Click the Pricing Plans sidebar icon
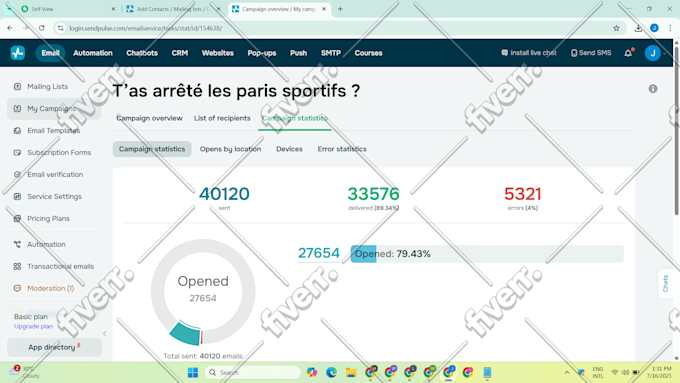 (17, 219)
